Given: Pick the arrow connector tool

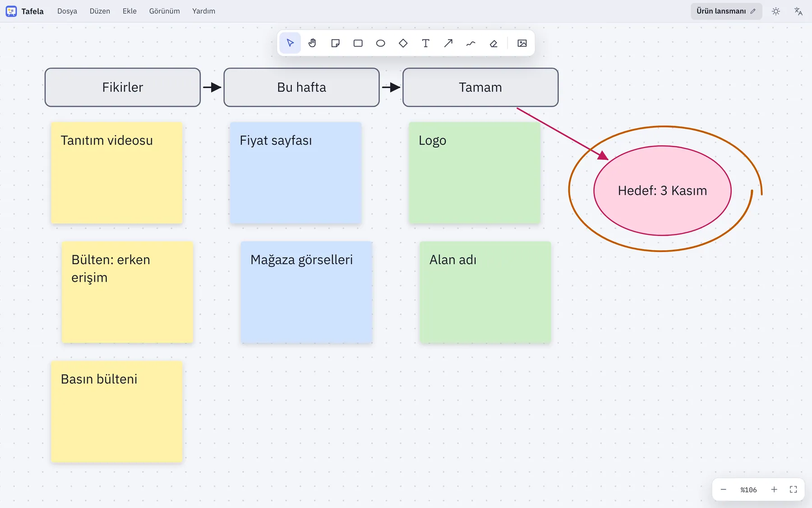Looking at the screenshot, I should click(x=448, y=43).
